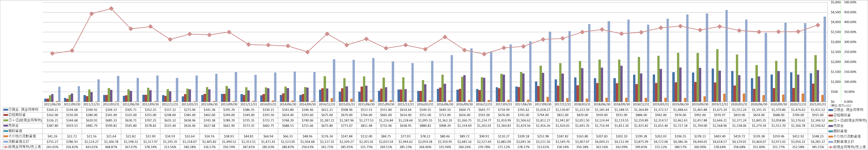Click the cell showing $789.70
868x150 pixels.
[x=229, y=121]
